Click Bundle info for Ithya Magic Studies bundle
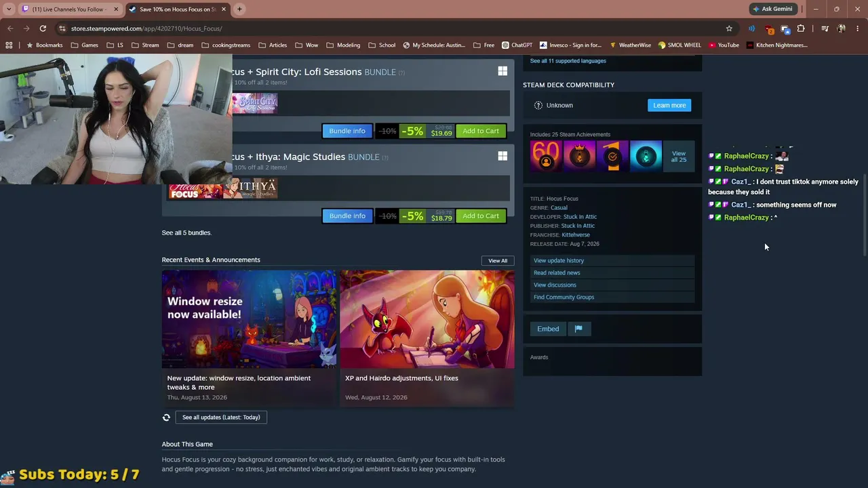The width and height of the screenshot is (868, 488). click(347, 216)
